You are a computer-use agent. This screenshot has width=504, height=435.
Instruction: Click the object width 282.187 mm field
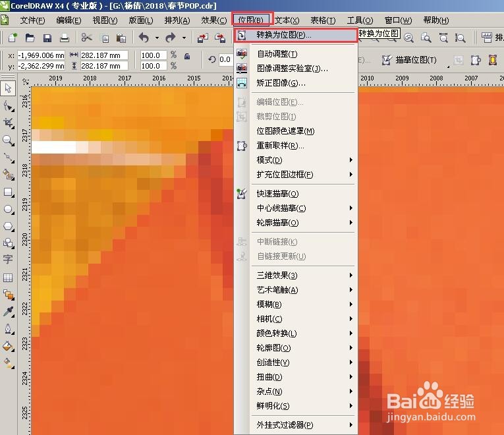104,55
